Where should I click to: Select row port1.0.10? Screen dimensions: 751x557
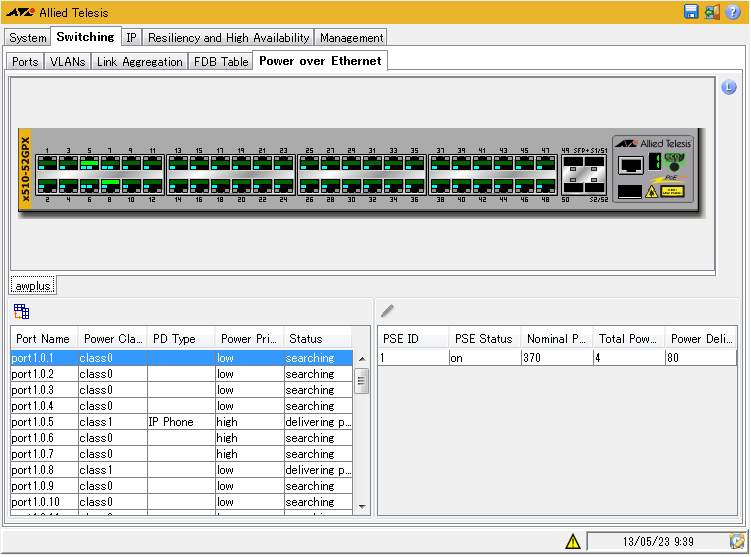point(182,502)
